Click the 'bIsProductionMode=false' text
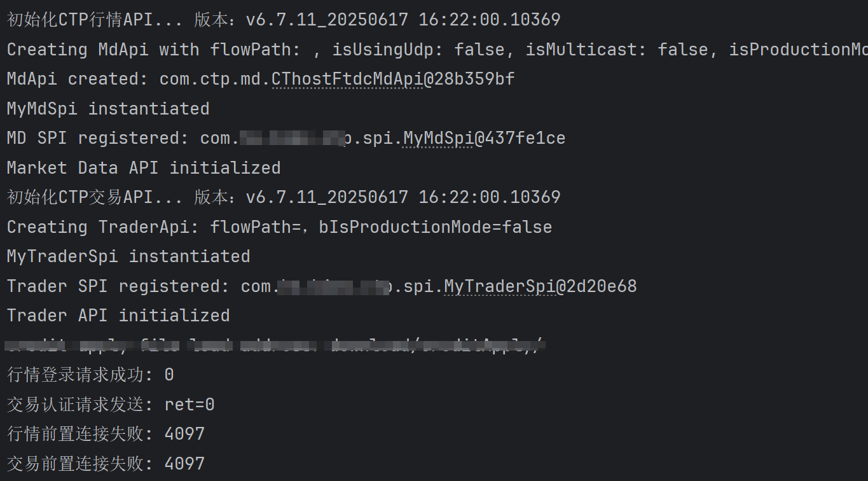Viewport: 868px width, 481px height. 436,227
